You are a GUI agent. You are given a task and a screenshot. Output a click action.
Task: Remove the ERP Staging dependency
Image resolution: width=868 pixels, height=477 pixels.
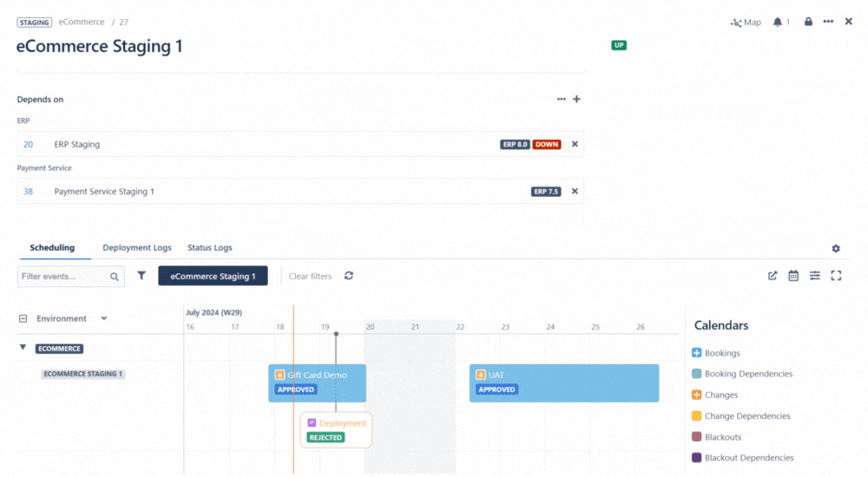point(574,144)
